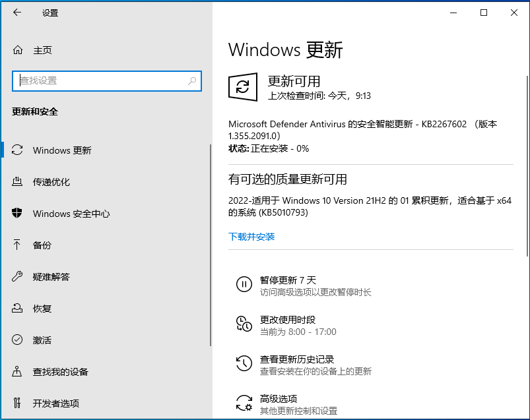This screenshot has width=530, height=420.
Task: Click the 高级选项 gear-sync icon
Action: click(x=244, y=404)
